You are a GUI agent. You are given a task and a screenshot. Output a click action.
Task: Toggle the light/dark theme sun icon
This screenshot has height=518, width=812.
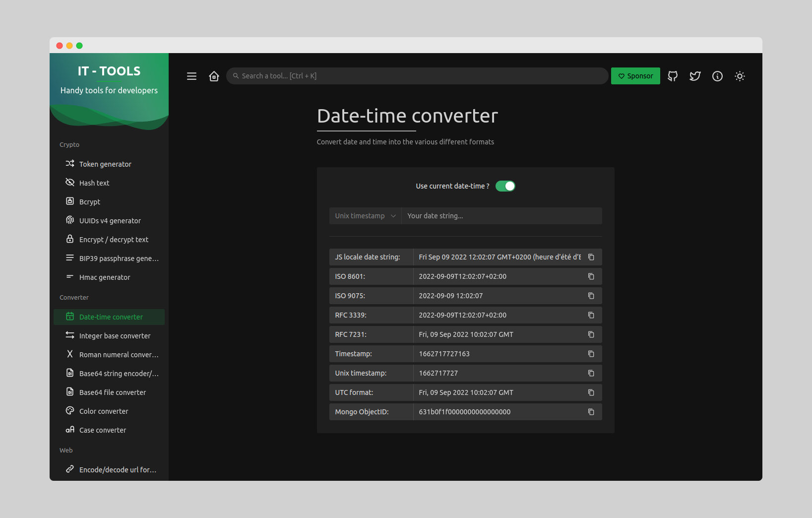740,76
